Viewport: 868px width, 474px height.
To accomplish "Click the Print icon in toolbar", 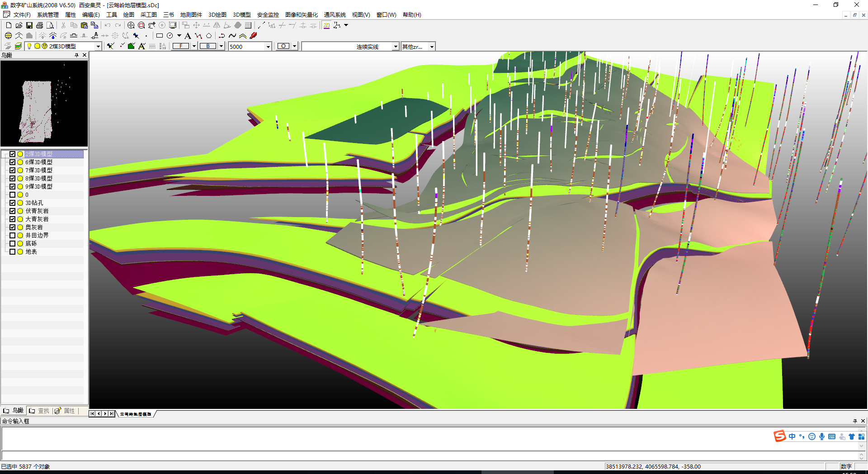I will pos(40,25).
